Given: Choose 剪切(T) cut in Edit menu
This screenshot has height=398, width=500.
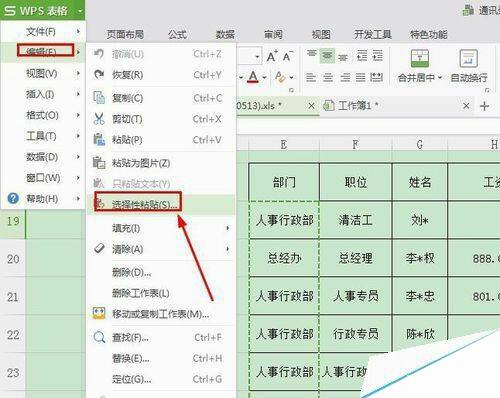Looking at the screenshot, I should pyautogui.click(x=161, y=119).
